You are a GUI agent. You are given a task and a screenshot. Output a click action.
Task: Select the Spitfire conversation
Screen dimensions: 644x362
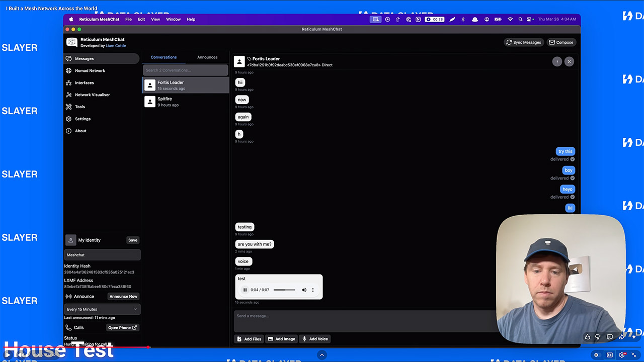click(x=185, y=102)
